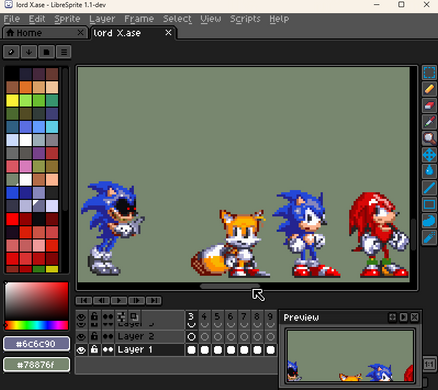This screenshot has height=390, width=438.
Task: Select the Eraser tool
Action: pos(429,105)
